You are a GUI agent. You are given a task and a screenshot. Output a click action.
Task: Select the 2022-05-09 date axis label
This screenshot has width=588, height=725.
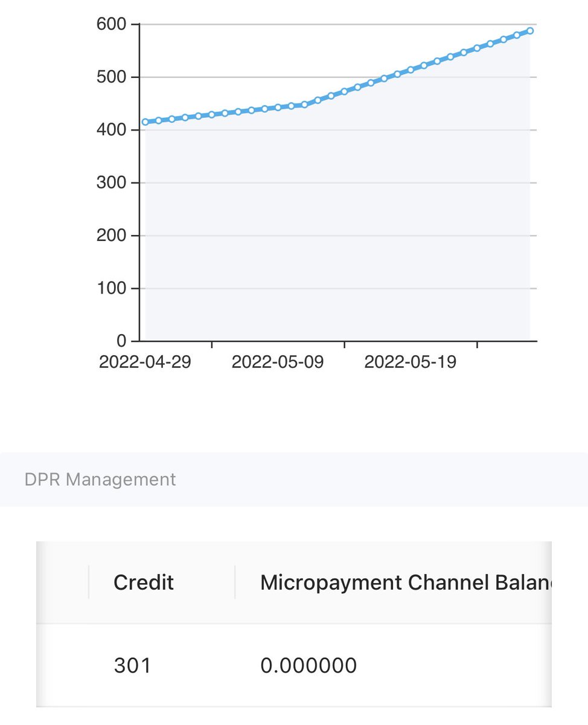point(278,362)
